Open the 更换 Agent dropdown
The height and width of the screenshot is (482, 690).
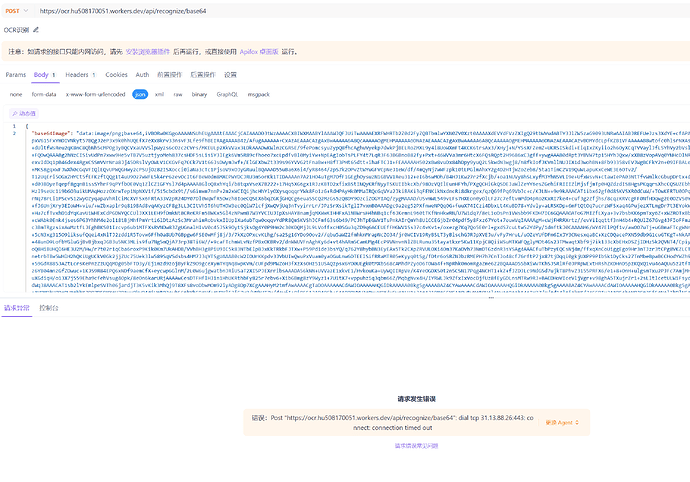tap(562, 423)
